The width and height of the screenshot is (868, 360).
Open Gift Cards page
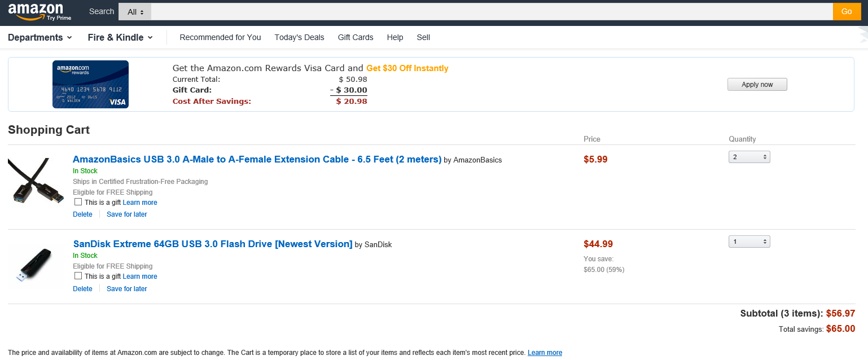click(356, 37)
